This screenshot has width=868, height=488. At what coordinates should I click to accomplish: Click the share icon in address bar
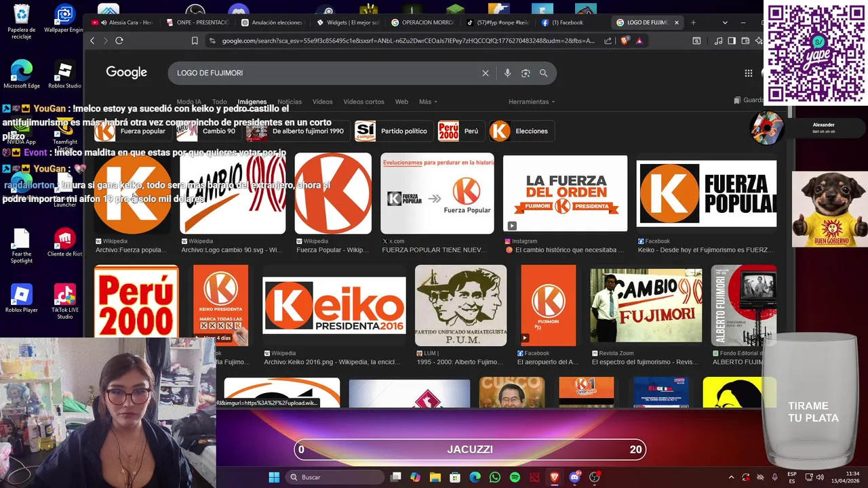tap(608, 41)
